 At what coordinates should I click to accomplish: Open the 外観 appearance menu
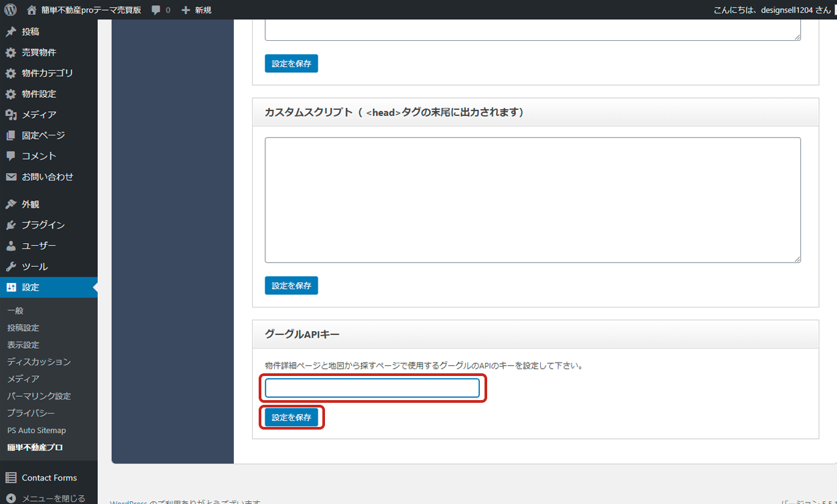point(30,204)
